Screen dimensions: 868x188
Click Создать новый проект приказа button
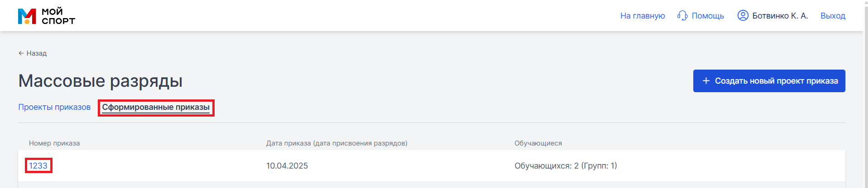tap(769, 81)
